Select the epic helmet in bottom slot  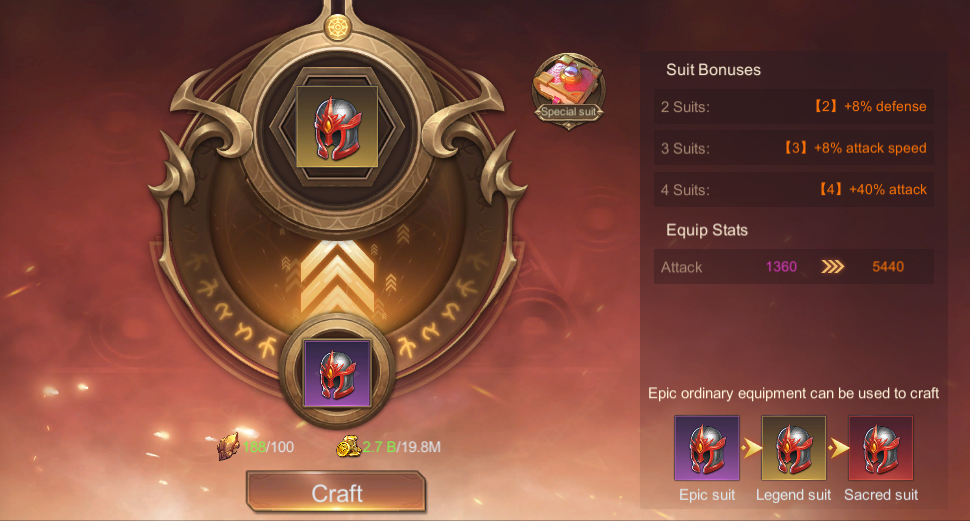point(337,373)
